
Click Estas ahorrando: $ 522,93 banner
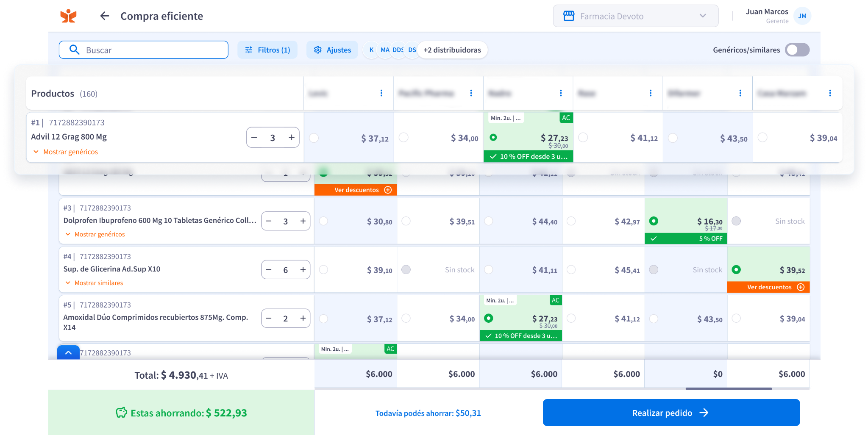click(x=181, y=413)
